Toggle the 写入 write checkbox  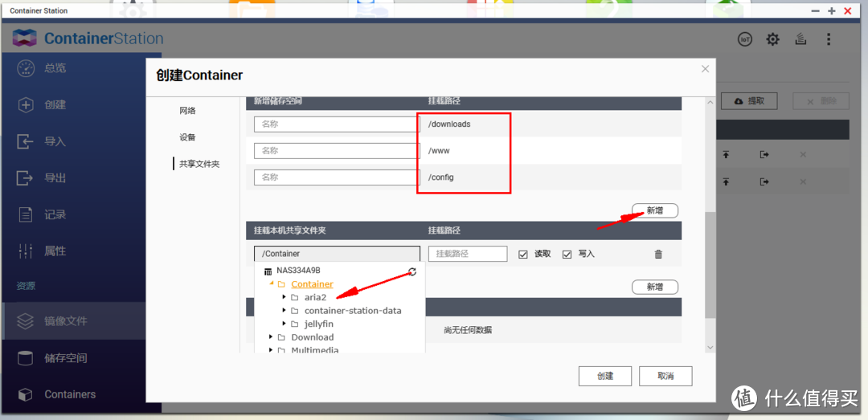[x=567, y=254]
